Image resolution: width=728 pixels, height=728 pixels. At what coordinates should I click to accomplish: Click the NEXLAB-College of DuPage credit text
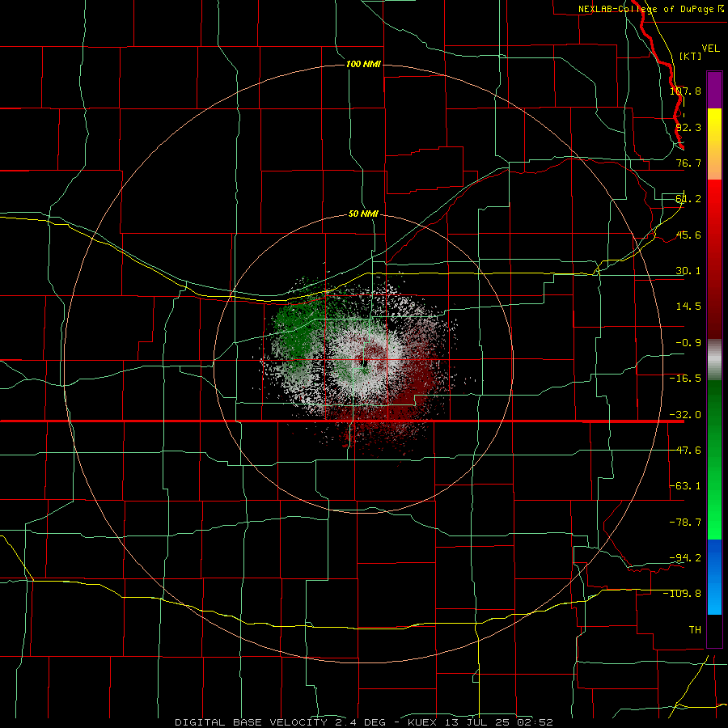[x=651, y=9]
